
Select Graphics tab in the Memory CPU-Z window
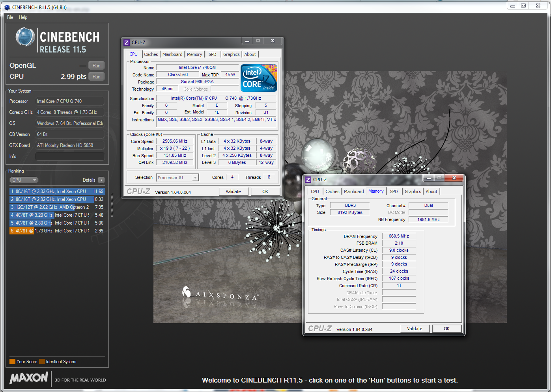click(x=413, y=191)
